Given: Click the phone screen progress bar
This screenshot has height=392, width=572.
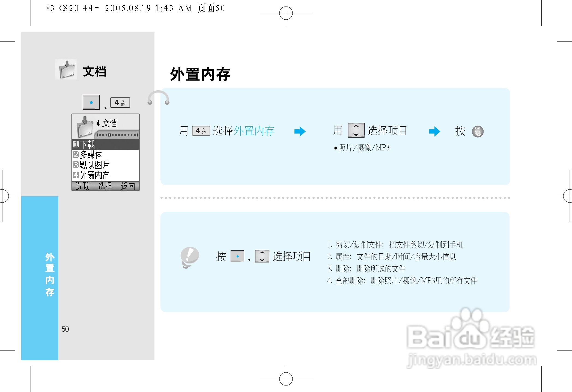Looking at the screenshot, I should click(117, 135).
